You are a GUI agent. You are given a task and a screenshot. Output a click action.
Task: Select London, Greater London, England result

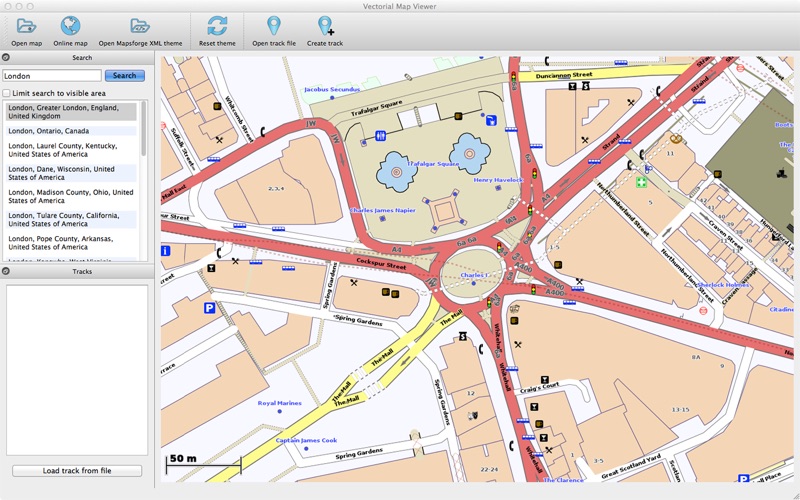coord(71,112)
